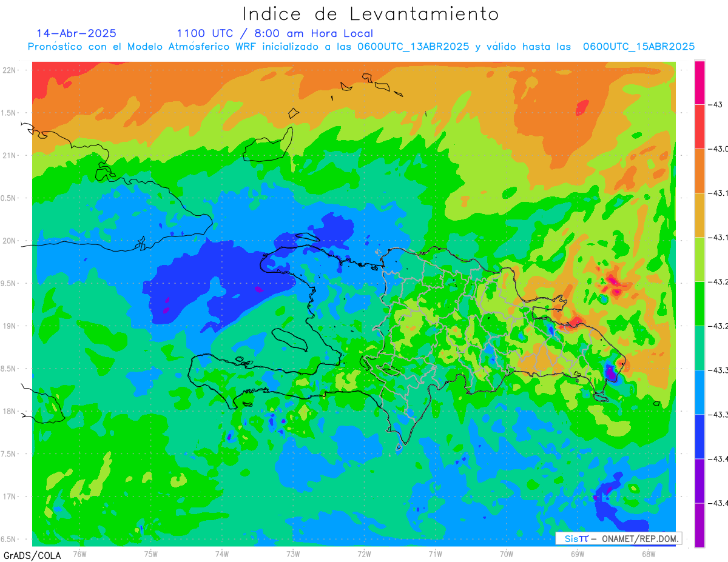Click the red segment of the color bar
The width and height of the screenshot is (728, 562).
(x=699, y=126)
